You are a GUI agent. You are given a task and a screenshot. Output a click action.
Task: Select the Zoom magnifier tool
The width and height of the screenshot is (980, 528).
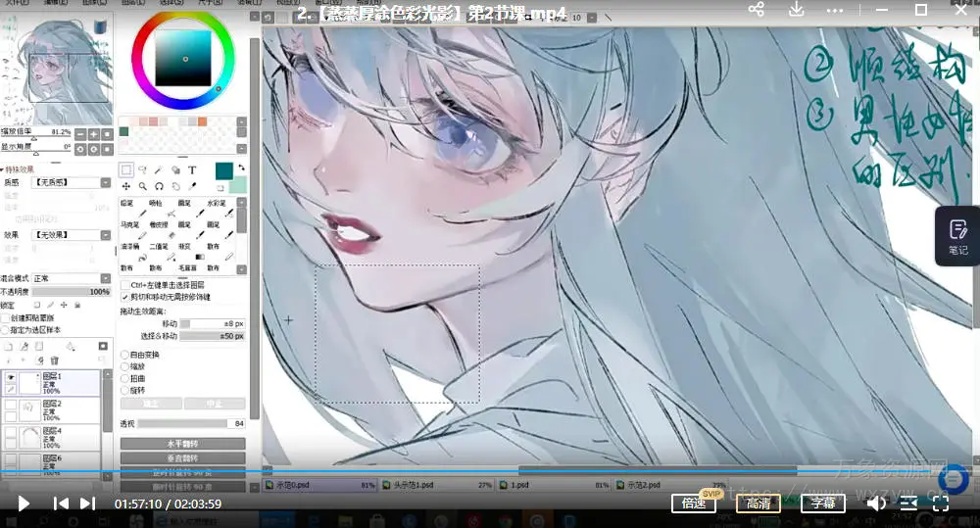point(143,186)
